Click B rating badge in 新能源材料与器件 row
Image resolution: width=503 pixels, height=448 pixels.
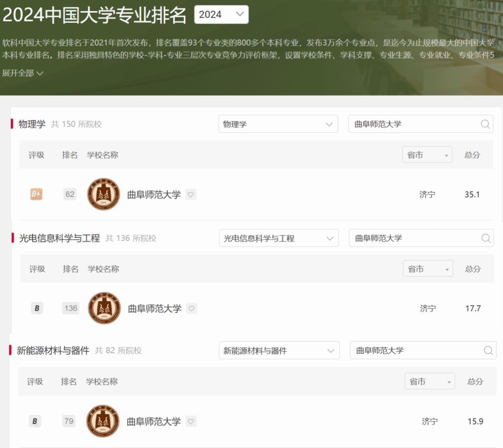(35, 421)
